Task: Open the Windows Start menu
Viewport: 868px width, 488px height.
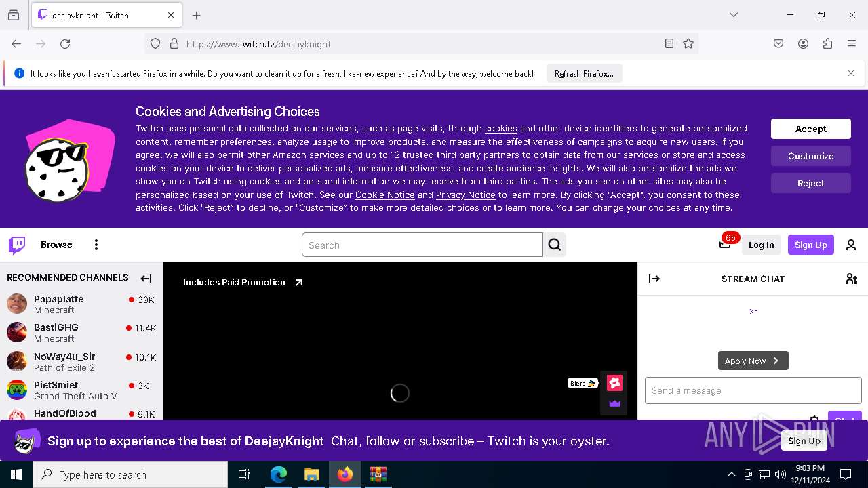Action: click(16, 474)
